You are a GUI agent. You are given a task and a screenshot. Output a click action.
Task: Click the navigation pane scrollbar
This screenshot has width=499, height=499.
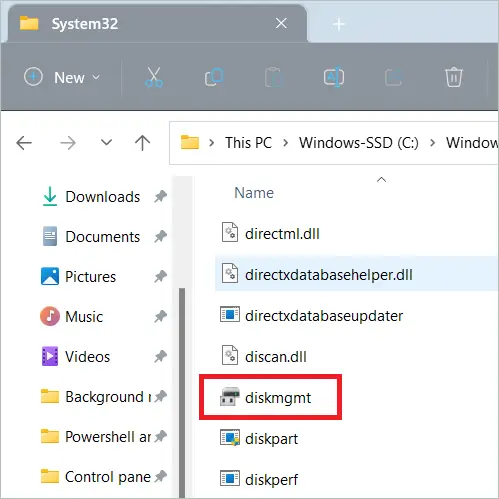182,393
